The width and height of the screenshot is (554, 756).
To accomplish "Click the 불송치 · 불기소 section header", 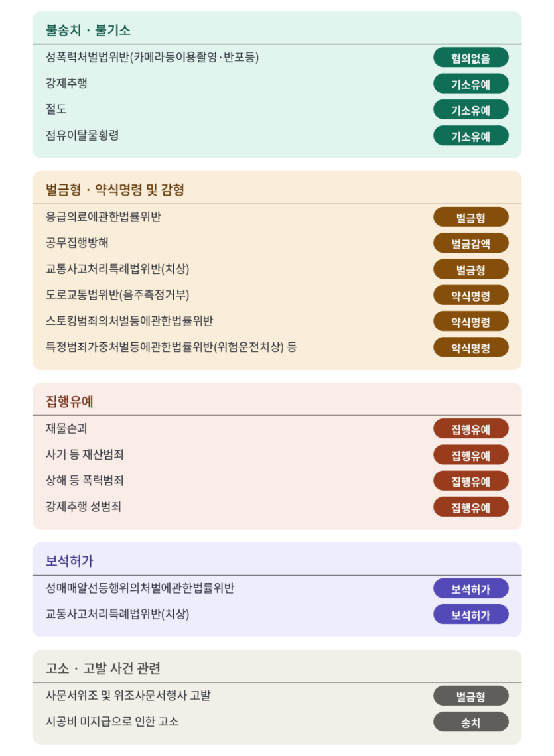I will [x=88, y=31].
